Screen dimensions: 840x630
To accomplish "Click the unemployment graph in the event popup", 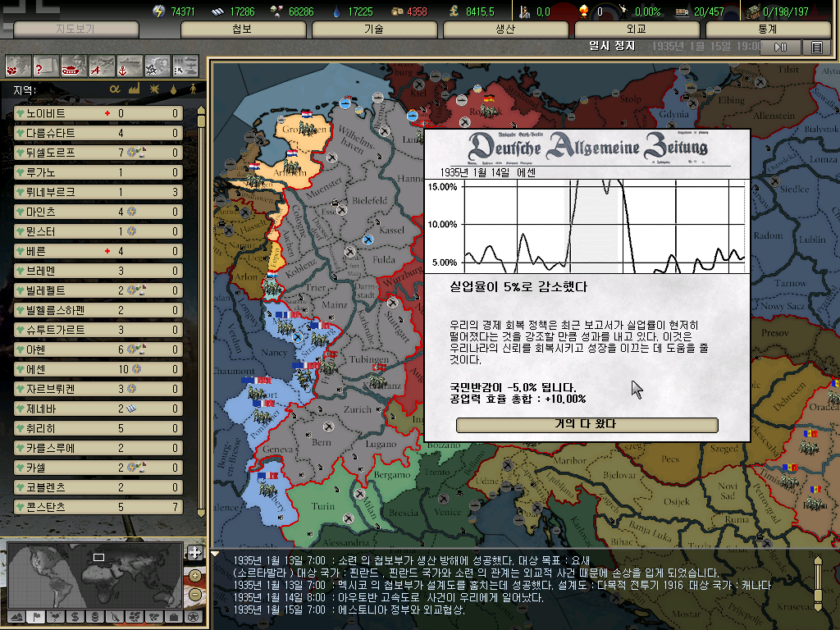I will pyautogui.click(x=587, y=226).
